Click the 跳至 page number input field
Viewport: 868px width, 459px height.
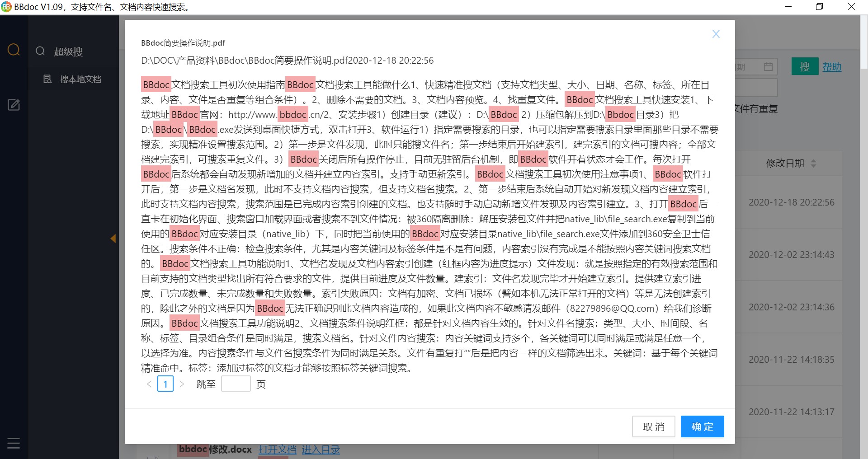(236, 384)
